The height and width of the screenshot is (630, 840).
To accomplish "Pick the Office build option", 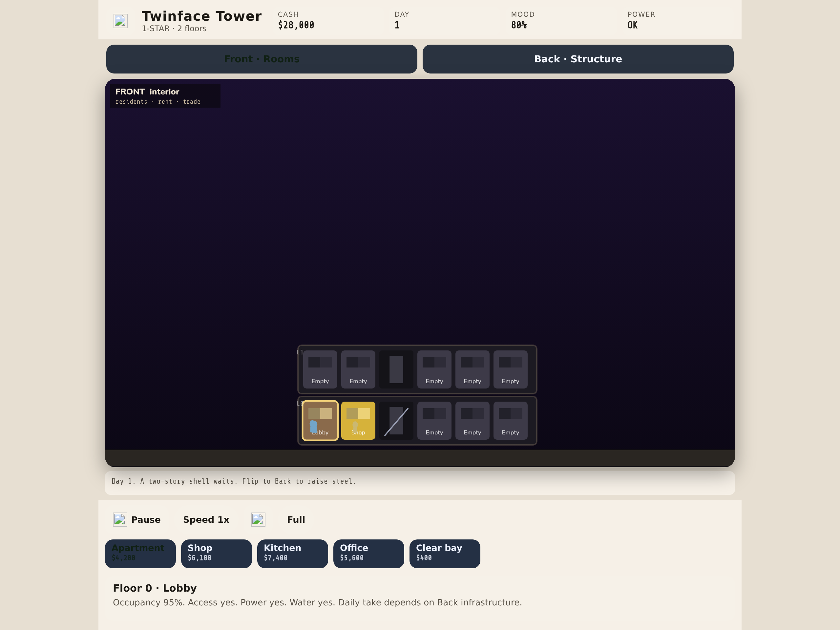I will click(369, 554).
